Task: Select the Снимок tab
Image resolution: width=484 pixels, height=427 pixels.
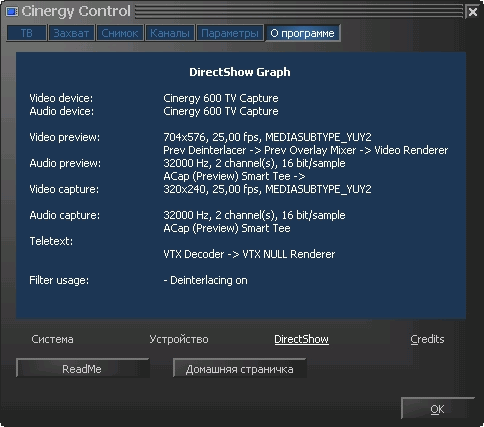Action: point(120,33)
